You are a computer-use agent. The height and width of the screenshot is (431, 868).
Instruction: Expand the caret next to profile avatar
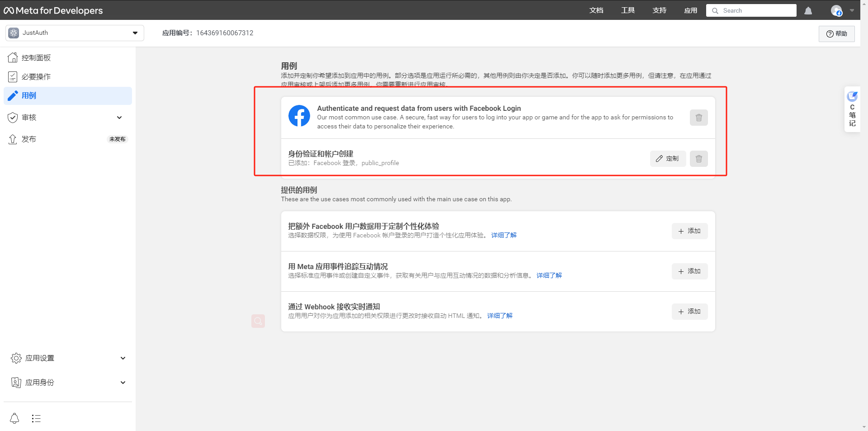(852, 10)
